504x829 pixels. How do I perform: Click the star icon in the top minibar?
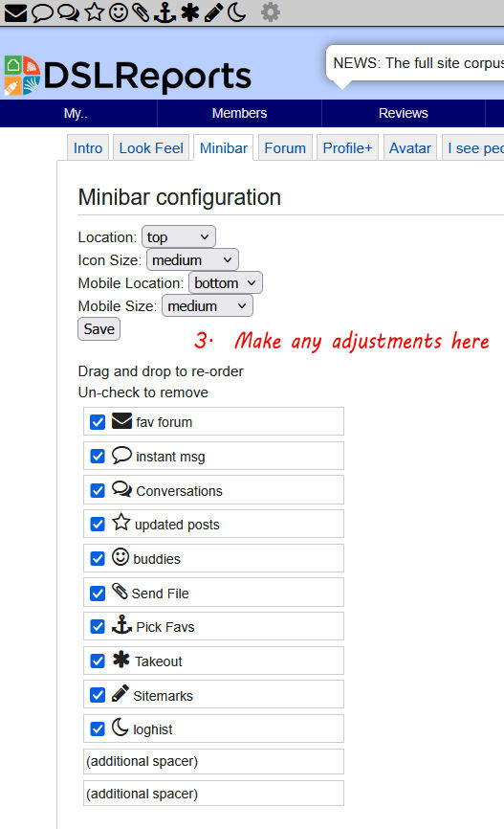click(95, 12)
